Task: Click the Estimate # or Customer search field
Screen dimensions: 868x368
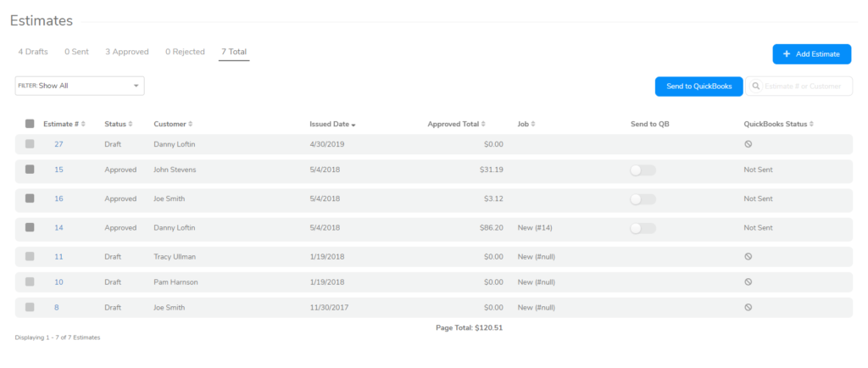Action: (x=805, y=86)
